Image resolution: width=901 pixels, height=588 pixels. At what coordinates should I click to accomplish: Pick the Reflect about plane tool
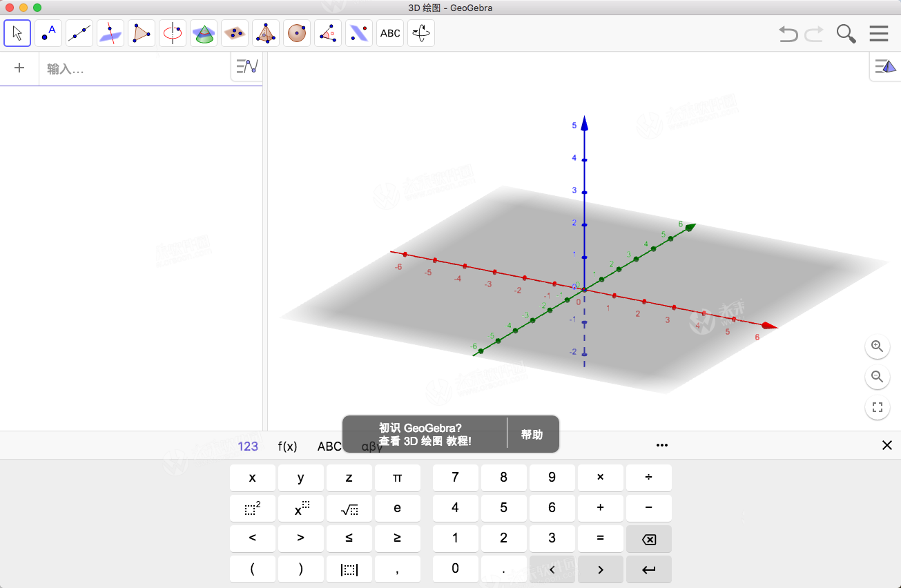point(359,33)
